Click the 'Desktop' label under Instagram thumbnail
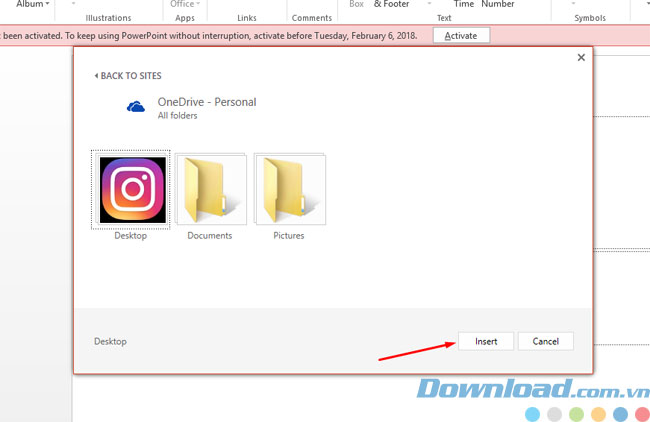The width and height of the screenshot is (650, 422). click(x=131, y=235)
